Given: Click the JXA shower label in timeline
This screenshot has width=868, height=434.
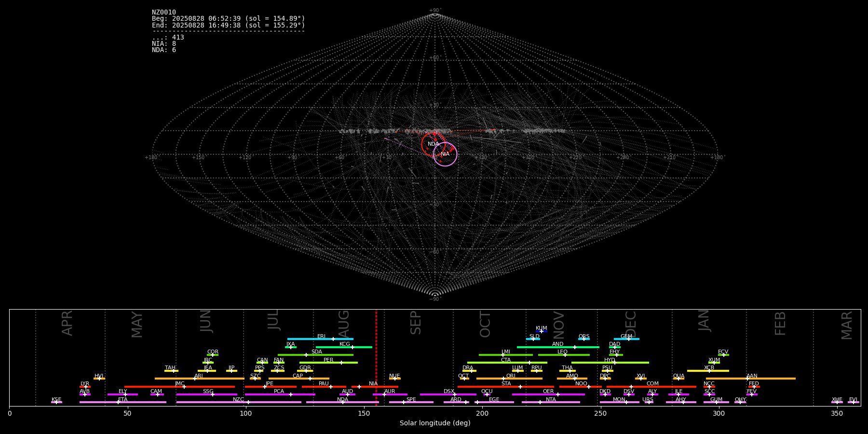Looking at the screenshot, I should coord(290,344).
